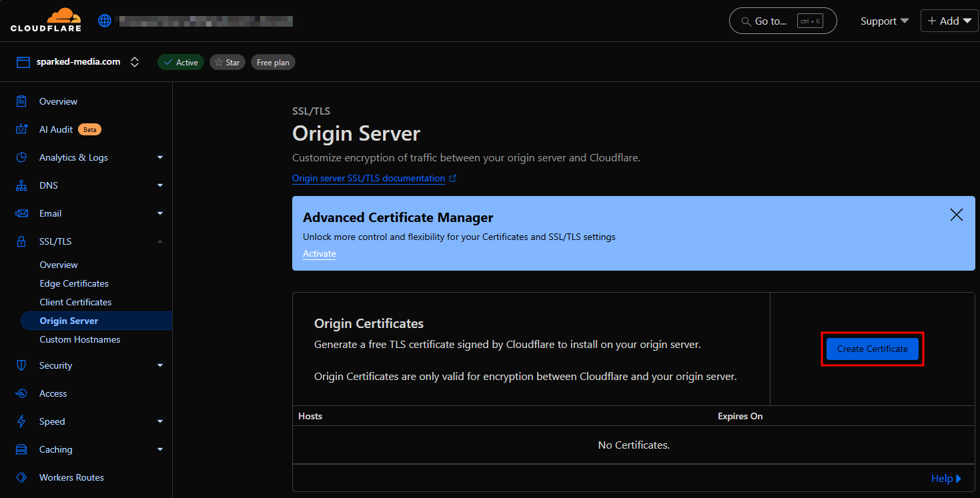The image size is (980, 498).
Task: Click the globe icon beside account name
Action: pos(105,21)
